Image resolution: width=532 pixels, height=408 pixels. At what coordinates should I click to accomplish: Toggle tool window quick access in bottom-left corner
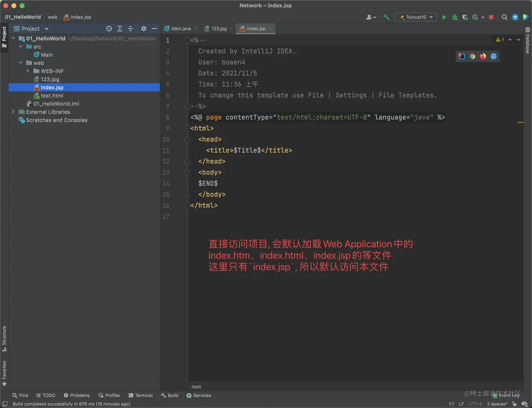tap(5, 404)
